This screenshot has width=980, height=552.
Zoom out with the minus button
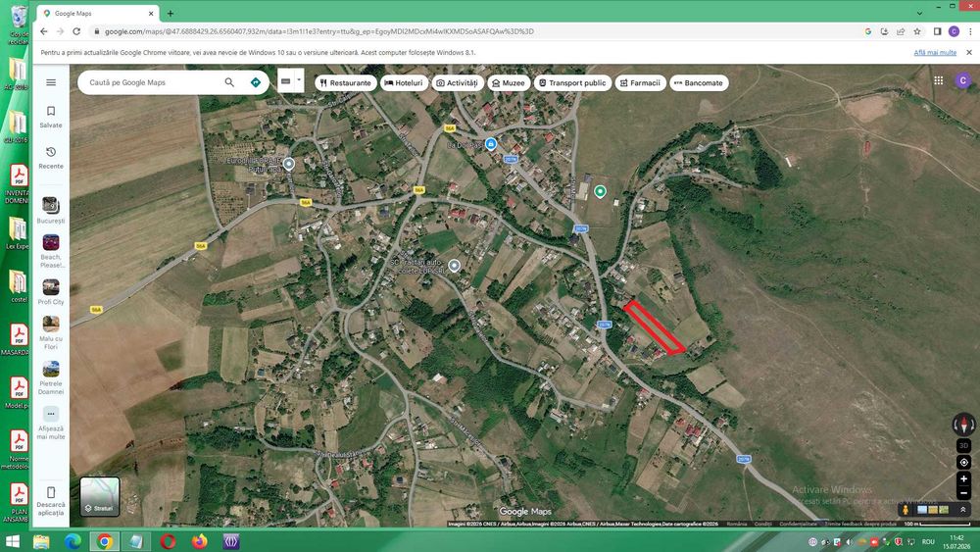tap(963, 492)
